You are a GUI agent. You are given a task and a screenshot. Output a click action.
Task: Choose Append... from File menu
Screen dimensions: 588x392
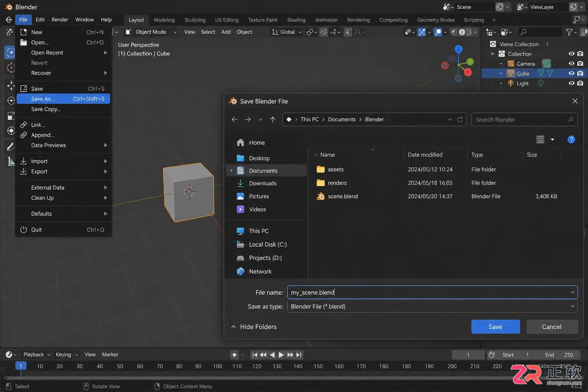coord(63,135)
